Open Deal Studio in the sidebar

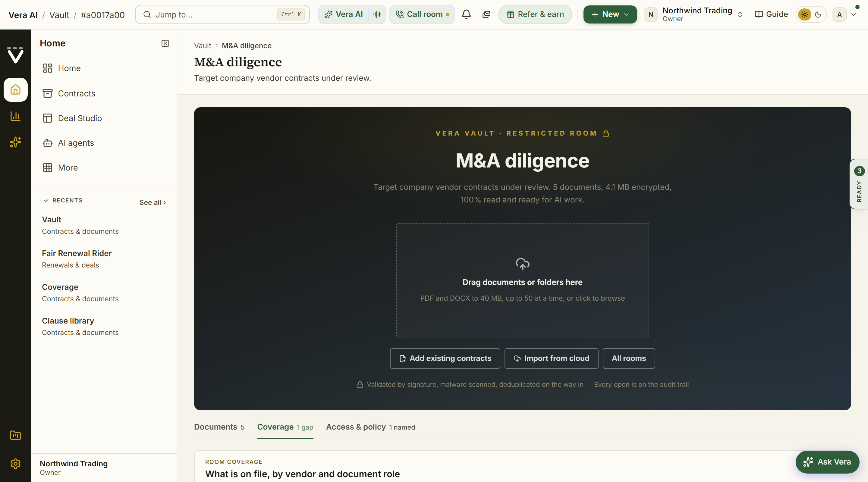[104, 118]
